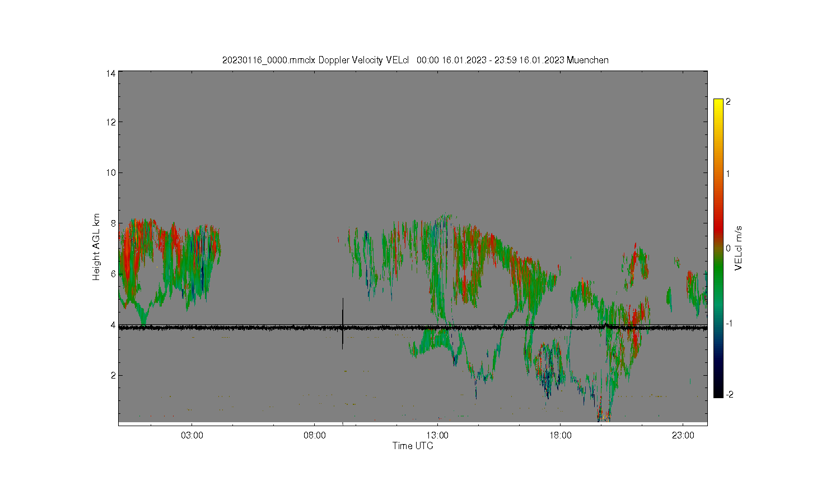Click the '08:00' time tick label

point(315,436)
